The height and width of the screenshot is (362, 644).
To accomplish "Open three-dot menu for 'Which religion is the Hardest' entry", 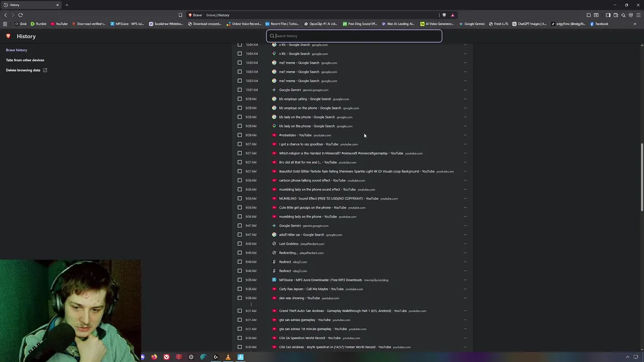I will point(465,153).
